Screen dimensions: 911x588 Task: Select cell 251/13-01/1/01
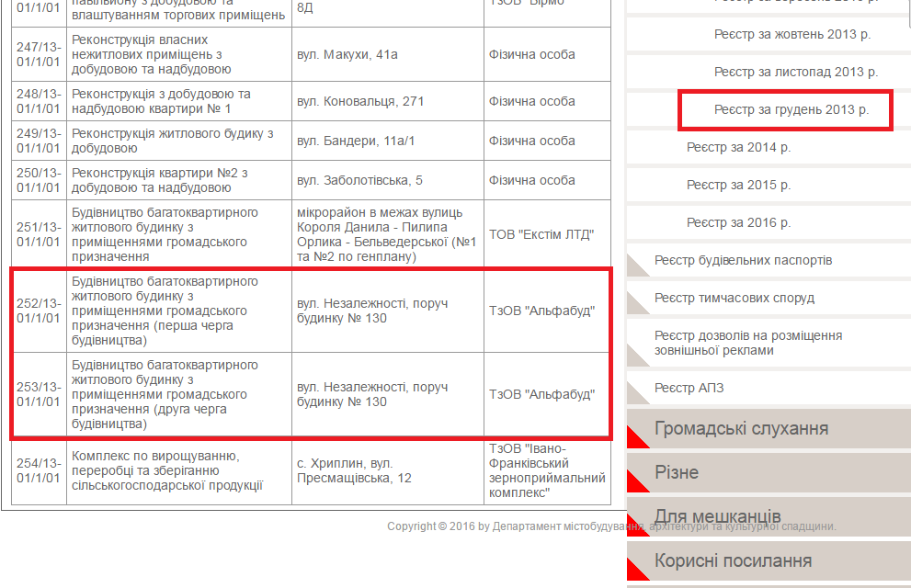click(x=39, y=234)
